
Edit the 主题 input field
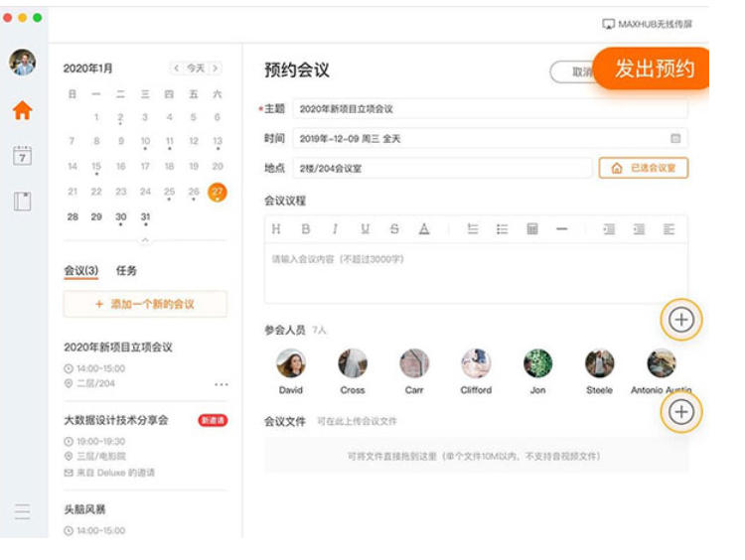(x=490, y=109)
